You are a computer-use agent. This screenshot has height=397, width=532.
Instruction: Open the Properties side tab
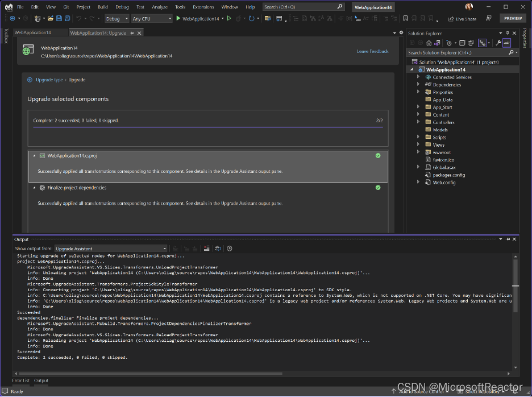[x=524, y=38]
